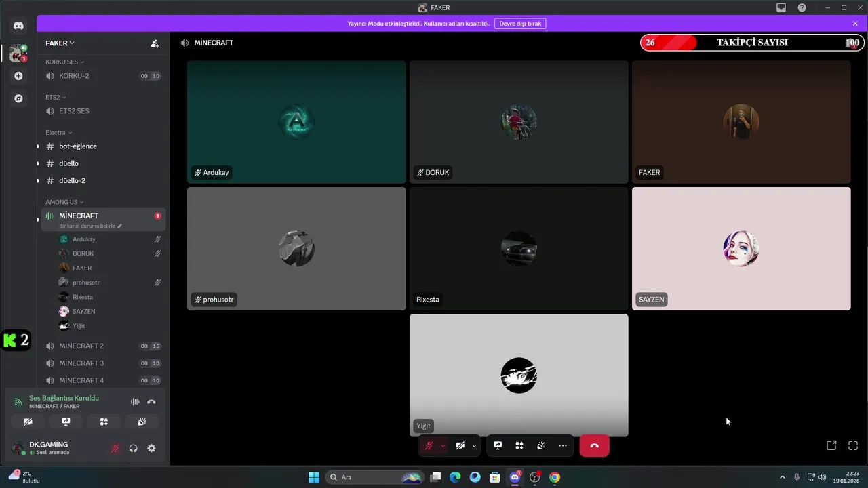Image resolution: width=868 pixels, height=488 pixels.
Task: Toggle microphone mute in user panel
Action: (x=115, y=448)
